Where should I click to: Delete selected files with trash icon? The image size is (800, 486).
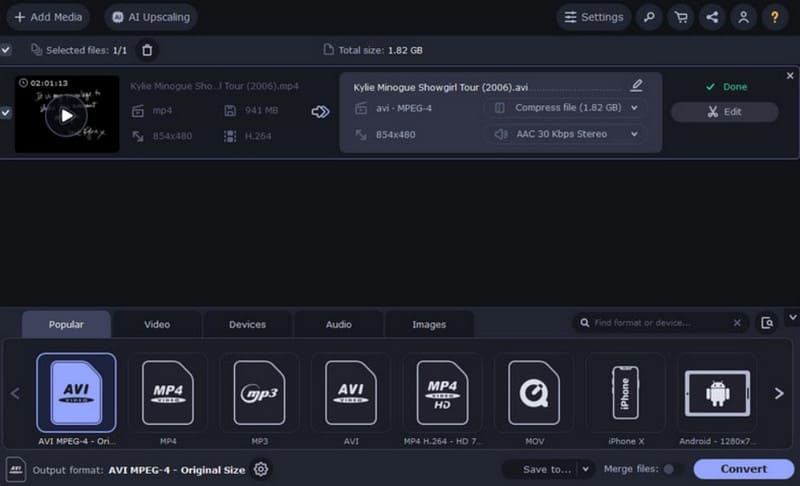click(x=147, y=49)
